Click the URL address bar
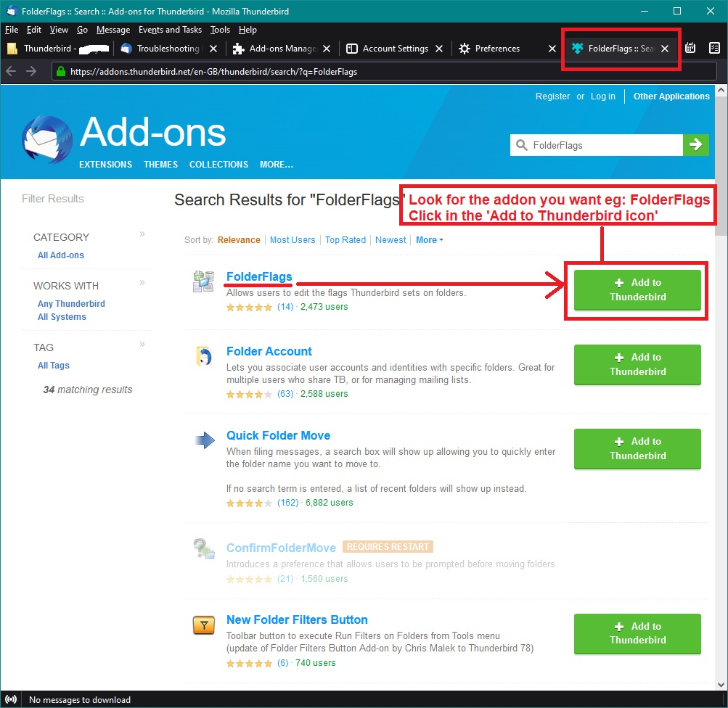This screenshot has height=708, width=728. (385, 71)
